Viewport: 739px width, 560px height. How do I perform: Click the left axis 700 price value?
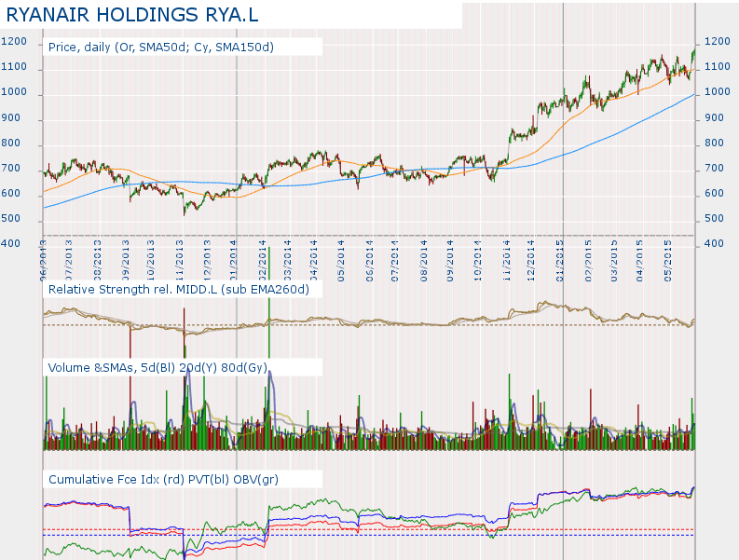pyautogui.click(x=11, y=168)
